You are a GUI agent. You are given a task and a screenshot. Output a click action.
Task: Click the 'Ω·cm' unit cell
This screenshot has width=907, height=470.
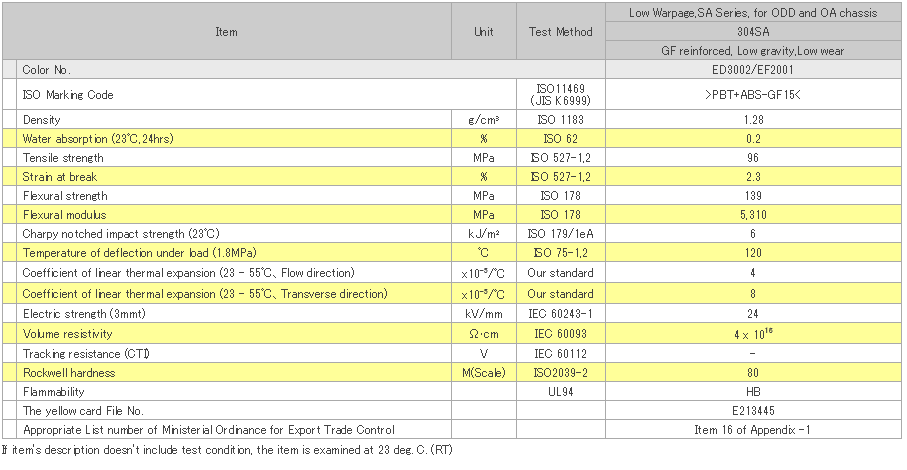click(484, 334)
